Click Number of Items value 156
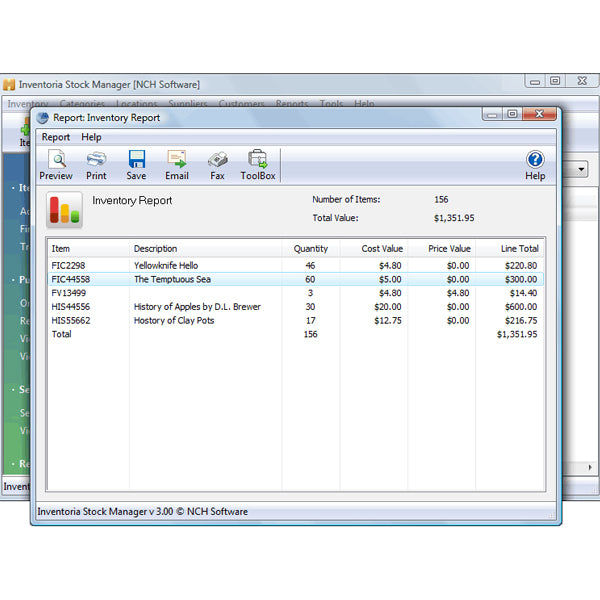 [441, 199]
